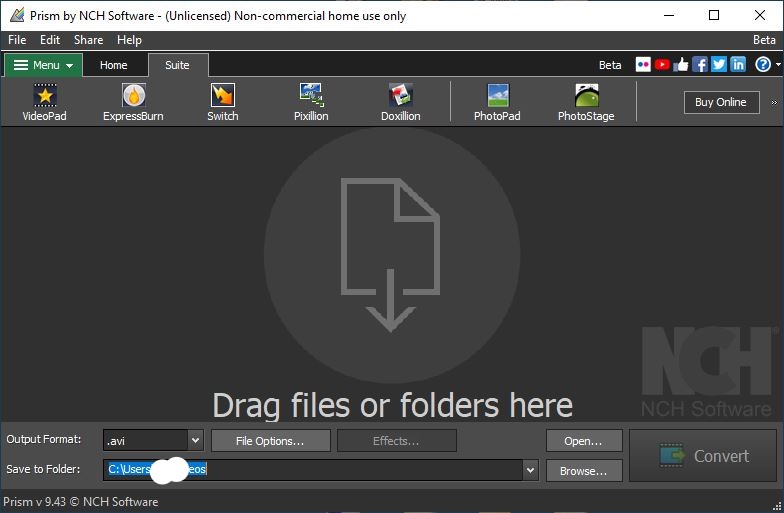Click the Beta label beside social icons

click(x=610, y=65)
